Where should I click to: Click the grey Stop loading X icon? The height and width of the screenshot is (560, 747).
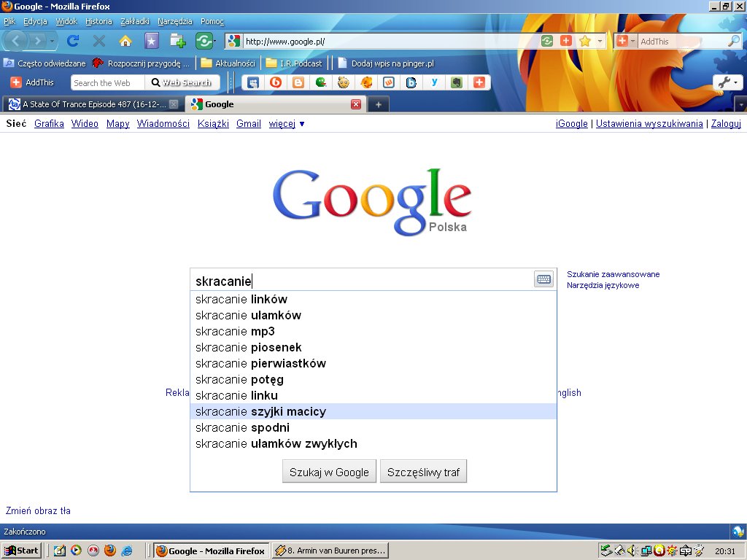99,41
